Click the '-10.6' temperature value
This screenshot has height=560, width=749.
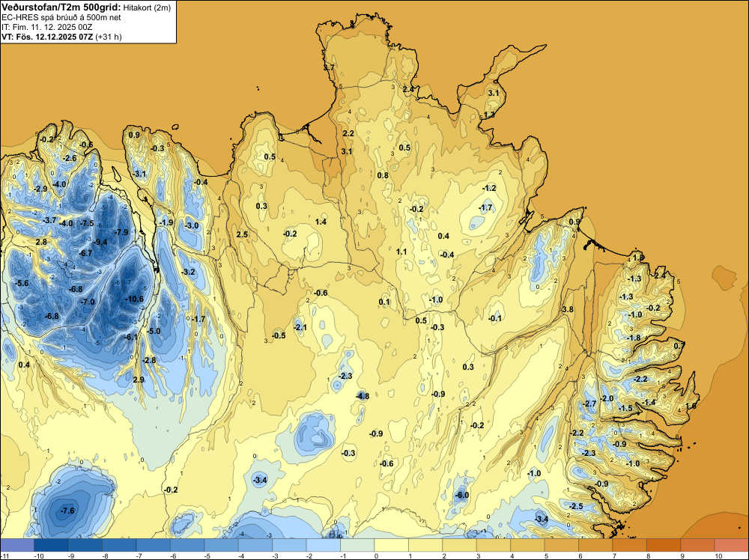(x=134, y=299)
